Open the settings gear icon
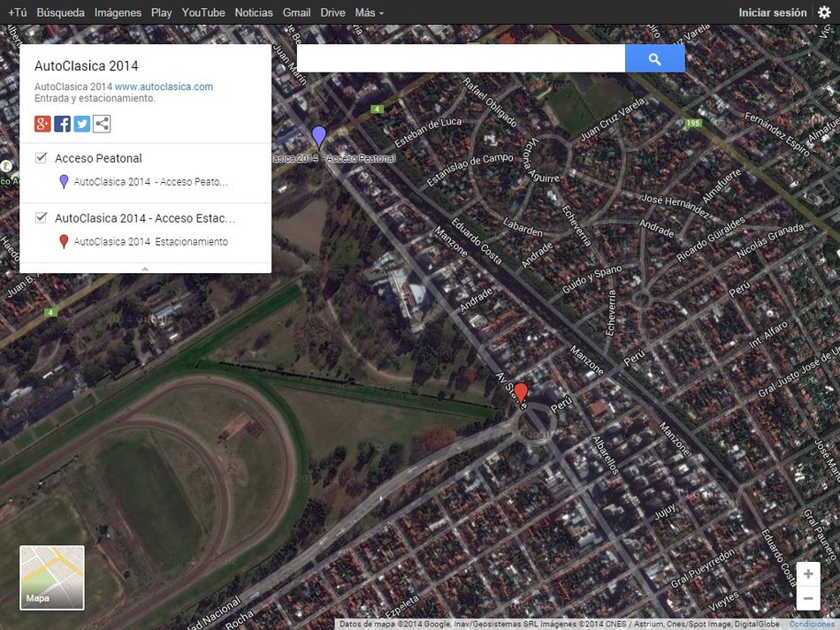 click(824, 12)
